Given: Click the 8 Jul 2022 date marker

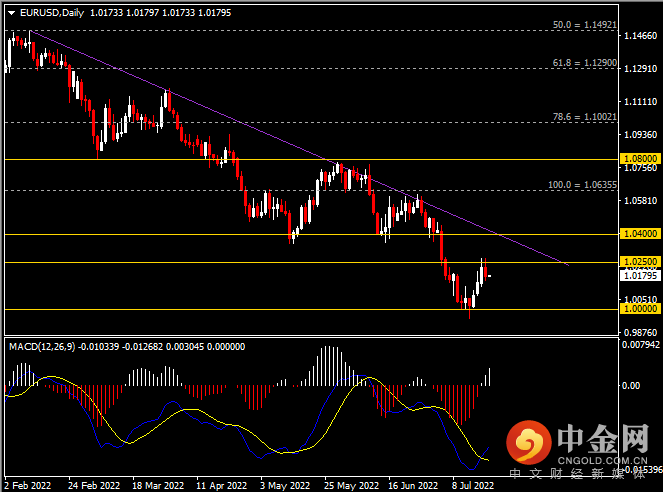Looking at the screenshot, I should (x=472, y=486).
